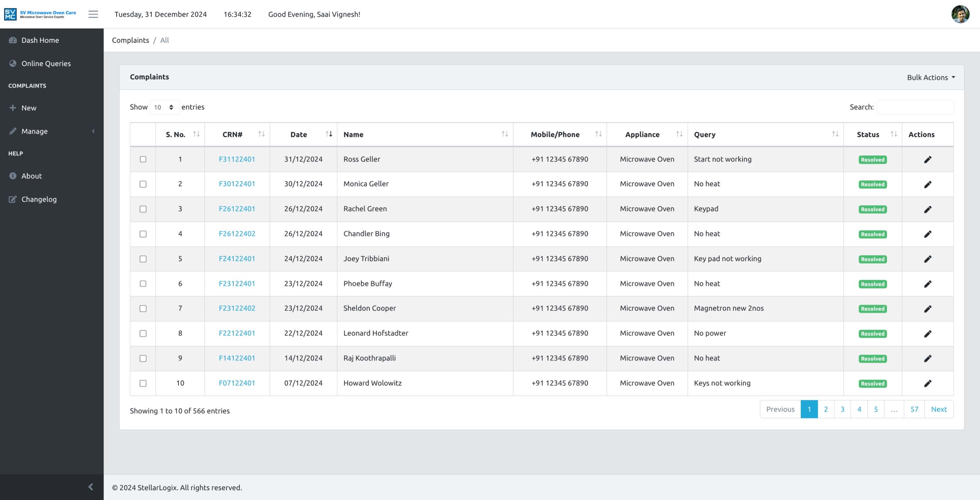Viewport: 980px width, 500px height.
Task: Jump to page 57 in pagination
Action: pyautogui.click(x=914, y=409)
